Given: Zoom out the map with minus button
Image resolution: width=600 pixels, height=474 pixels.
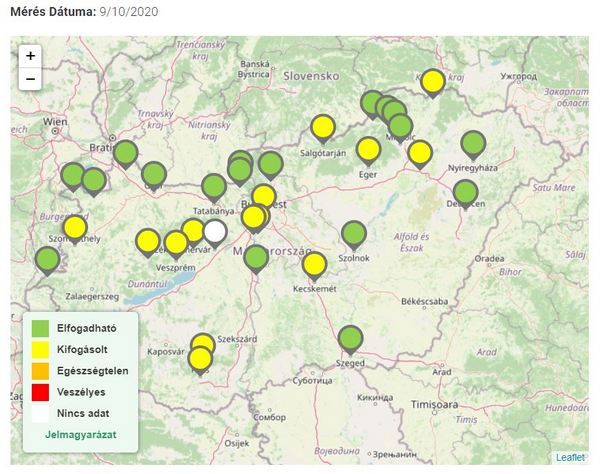Looking at the screenshot, I should [x=30, y=79].
